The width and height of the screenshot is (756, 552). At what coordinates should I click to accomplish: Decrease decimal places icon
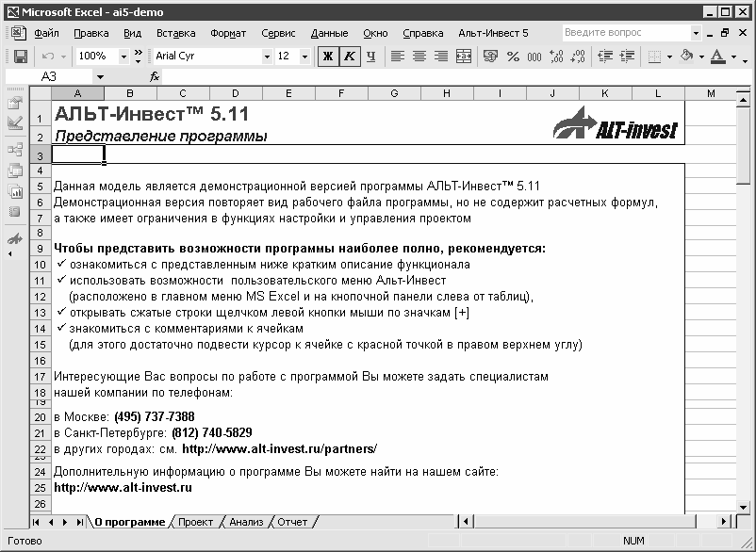[578, 57]
